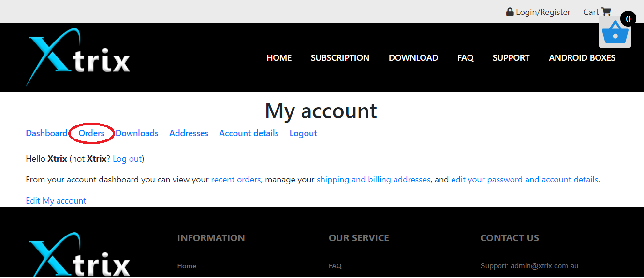Screen dimensions: 644x278
Task: Open the blue floating basket icon
Action: (x=615, y=32)
